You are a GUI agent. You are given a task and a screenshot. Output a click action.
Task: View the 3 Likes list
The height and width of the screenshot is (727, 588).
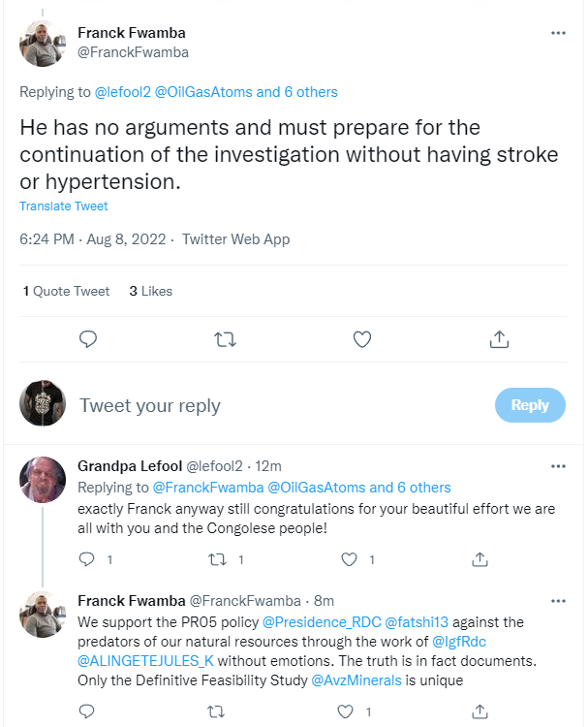click(150, 291)
